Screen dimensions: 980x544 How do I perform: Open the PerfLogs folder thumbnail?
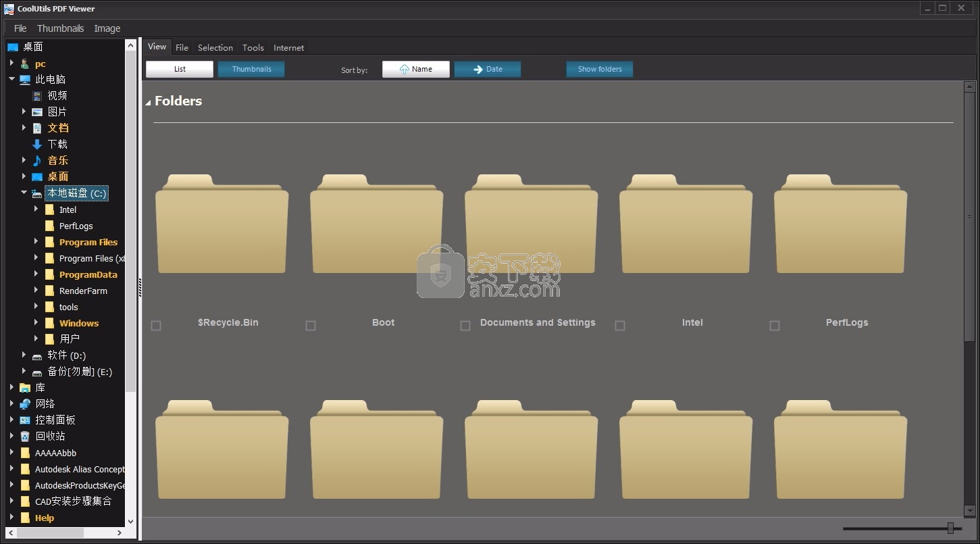tap(840, 224)
